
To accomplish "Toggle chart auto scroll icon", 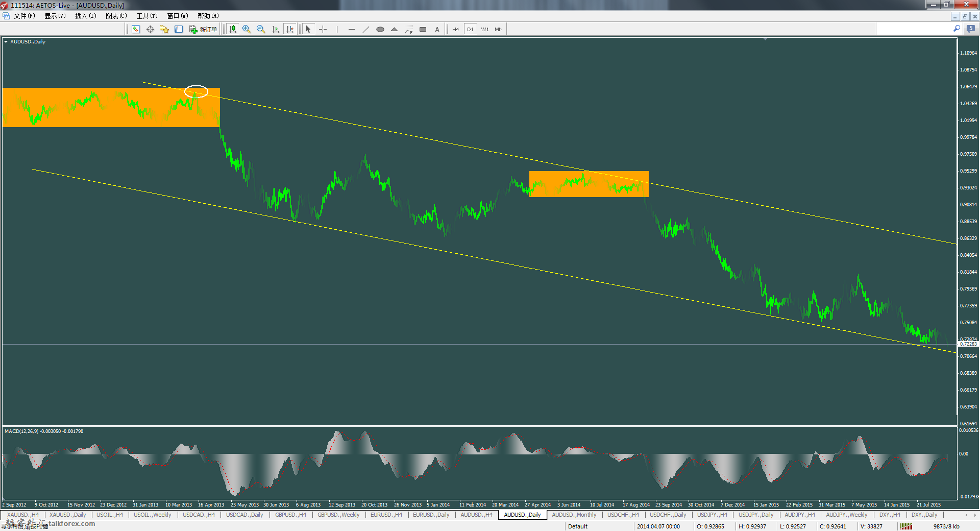I will coord(276,29).
